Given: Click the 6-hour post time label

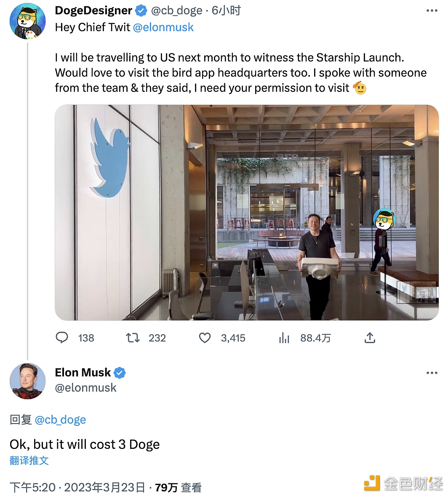Looking at the screenshot, I should coord(227,11).
